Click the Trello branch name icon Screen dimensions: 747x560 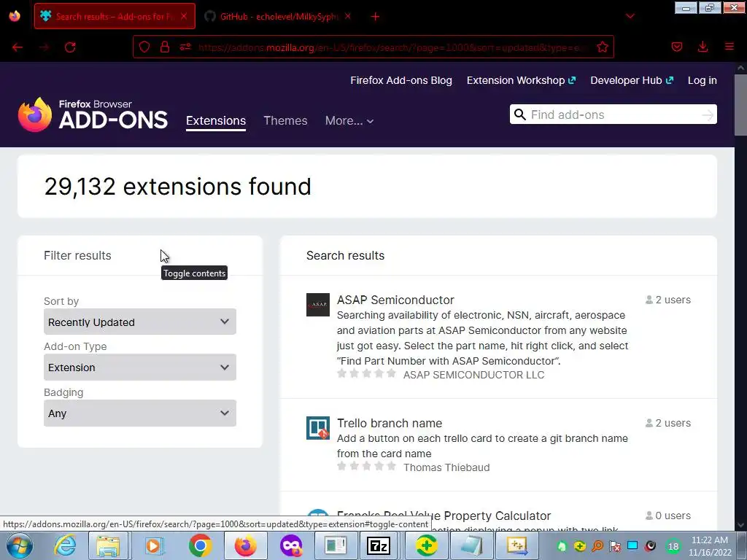(318, 428)
